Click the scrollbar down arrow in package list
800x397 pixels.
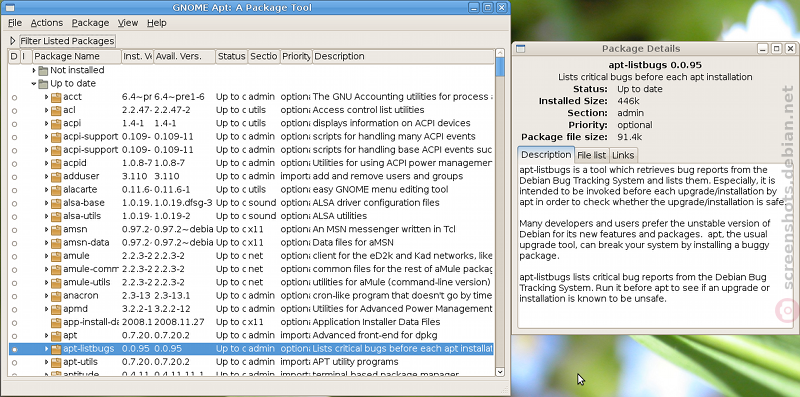coord(500,372)
